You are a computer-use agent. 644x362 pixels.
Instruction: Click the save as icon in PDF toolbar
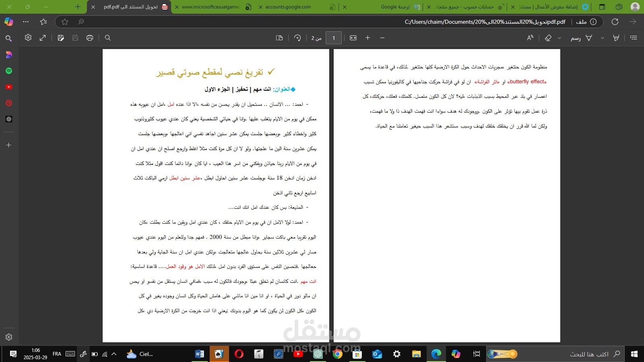pyautogui.click(x=61, y=38)
